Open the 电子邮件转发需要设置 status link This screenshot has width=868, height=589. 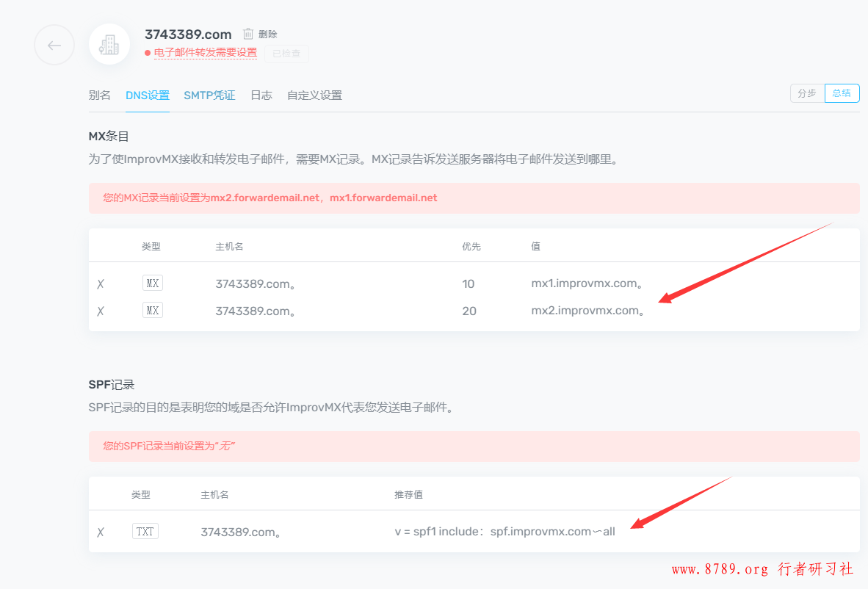tap(206, 53)
